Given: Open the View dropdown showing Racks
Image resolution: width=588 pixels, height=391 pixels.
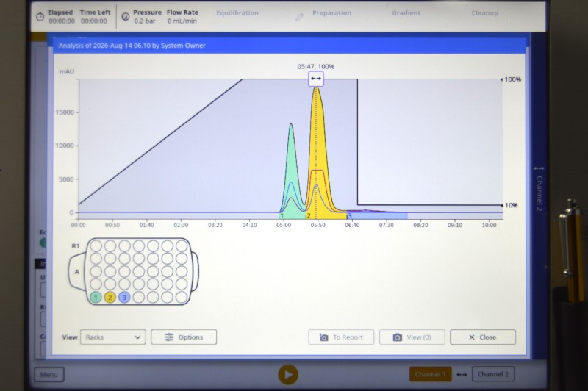Looking at the screenshot, I should click(x=113, y=337).
